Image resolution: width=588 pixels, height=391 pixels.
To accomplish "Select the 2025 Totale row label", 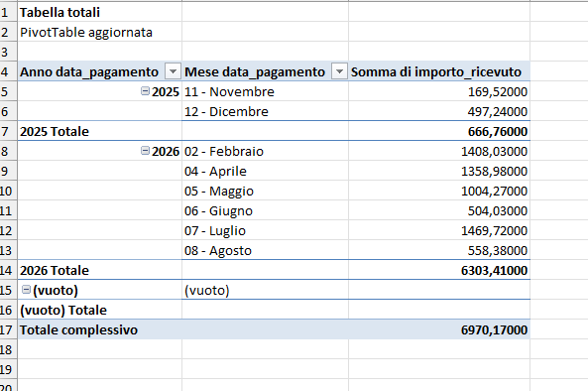I will coord(100,131).
